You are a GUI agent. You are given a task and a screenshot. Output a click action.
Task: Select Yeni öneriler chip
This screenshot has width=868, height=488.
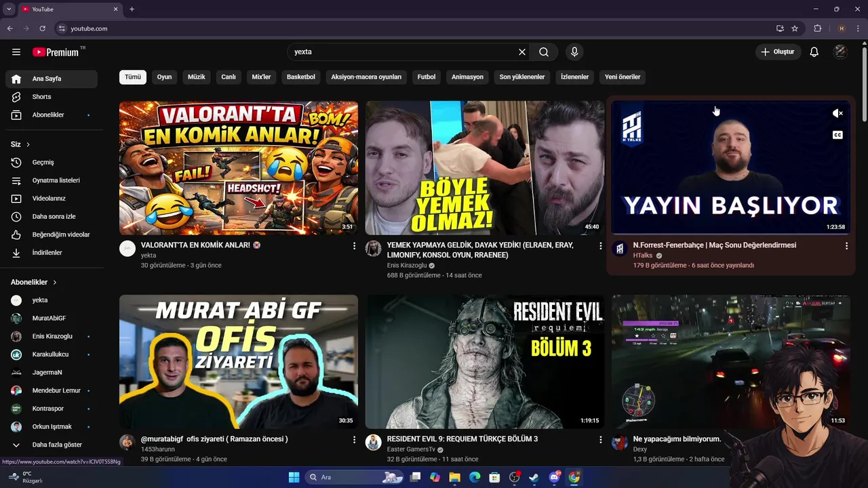click(x=623, y=77)
